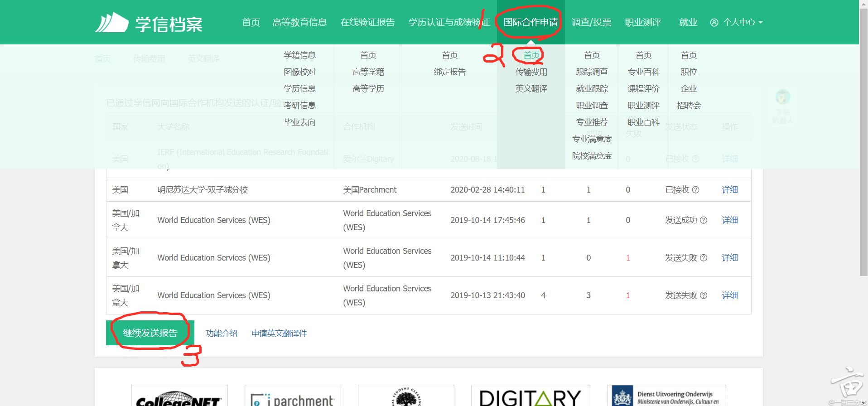Click the help icon beside 发送失败 in the 11:10:44 row
Screen dimensions: 868x406
click(704, 258)
